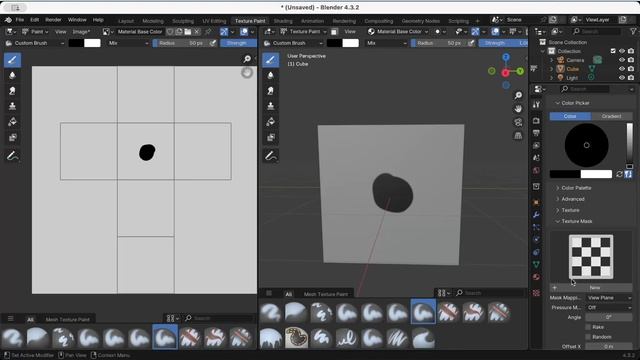Toggle Camera visibility eye in outliner
Screen dimensions: 640x360
tap(622, 60)
